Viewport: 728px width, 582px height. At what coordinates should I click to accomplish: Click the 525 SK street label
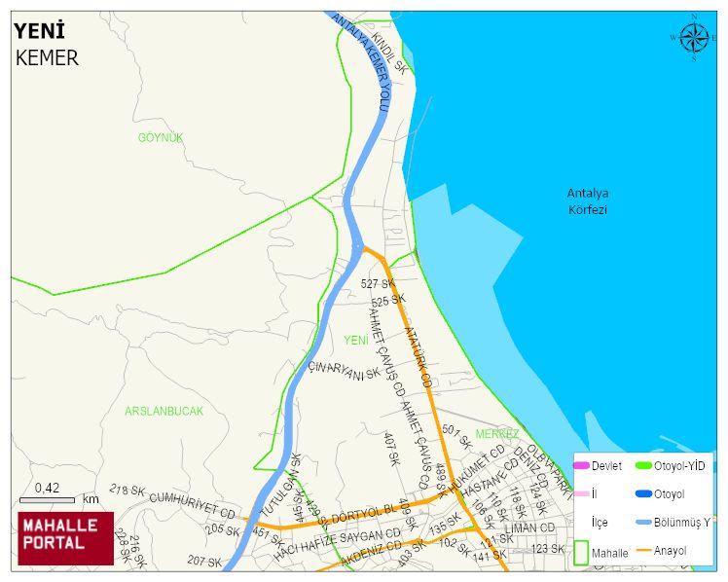[388, 301]
